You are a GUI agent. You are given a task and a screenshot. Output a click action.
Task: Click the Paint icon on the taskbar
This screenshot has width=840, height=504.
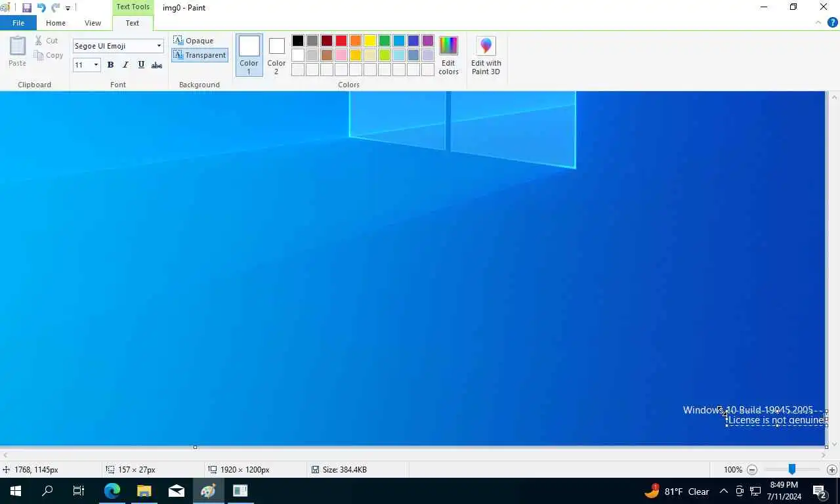pos(209,491)
